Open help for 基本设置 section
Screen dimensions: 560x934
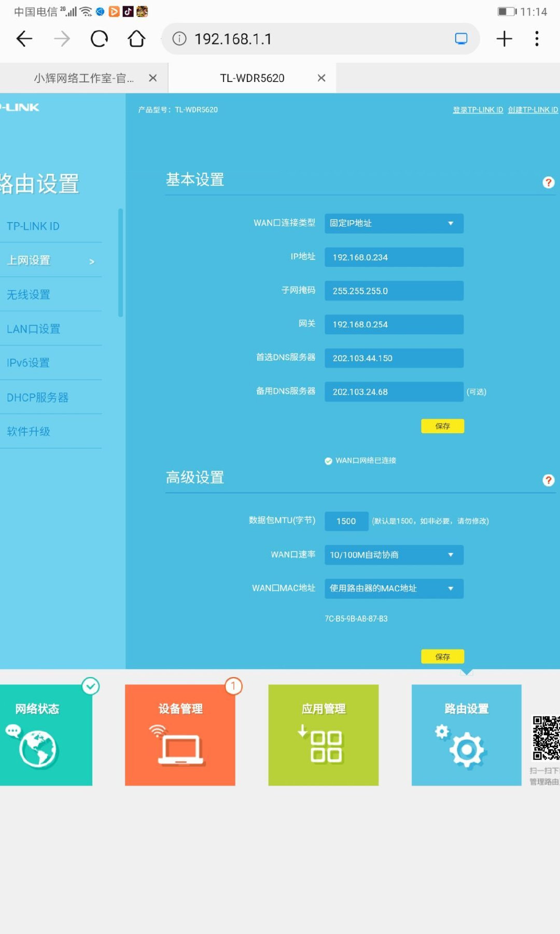tap(548, 183)
